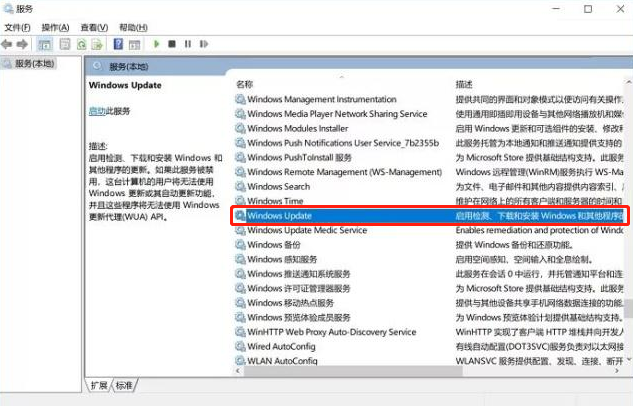Toggle the action pane toolbar icon

[x=134, y=44]
